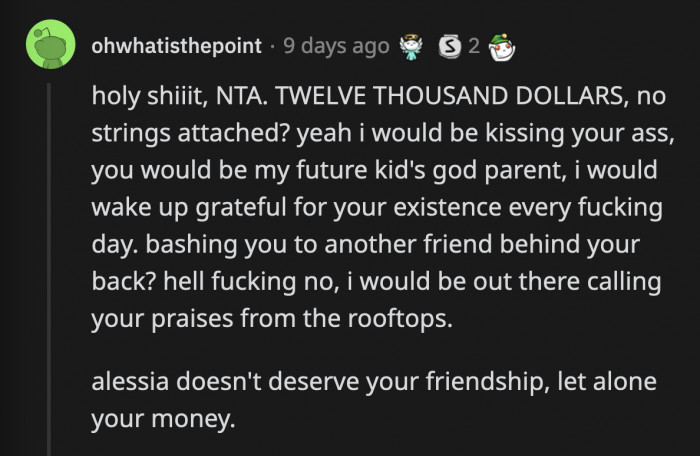Click the Silver award coin icon
The width and height of the screenshot is (700, 456).
450,45
